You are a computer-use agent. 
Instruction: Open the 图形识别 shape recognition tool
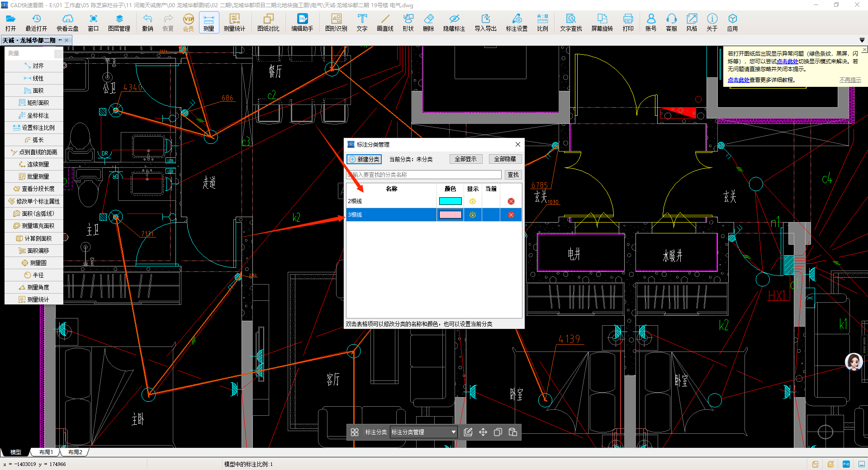[336, 22]
